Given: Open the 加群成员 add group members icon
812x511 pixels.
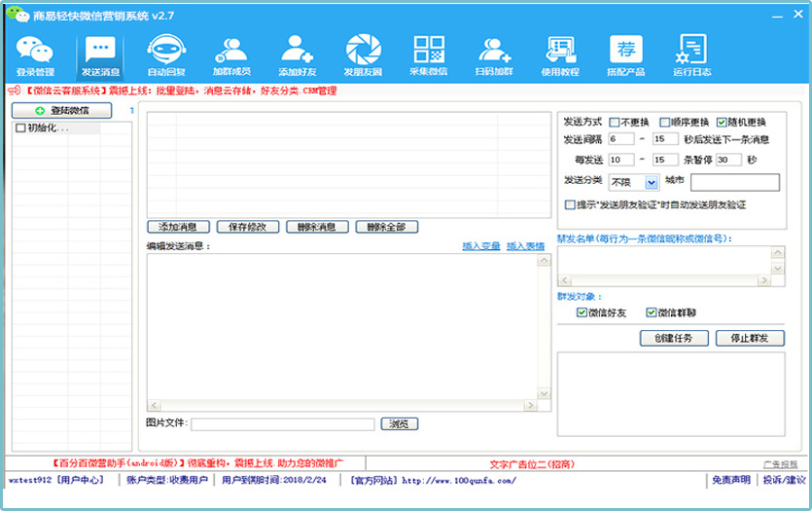Looking at the screenshot, I should tap(231, 56).
